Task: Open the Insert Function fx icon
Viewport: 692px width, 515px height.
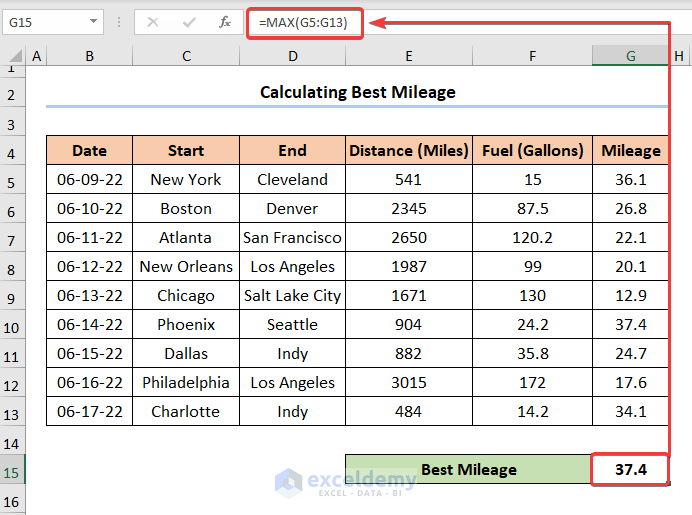Action: click(225, 22)
